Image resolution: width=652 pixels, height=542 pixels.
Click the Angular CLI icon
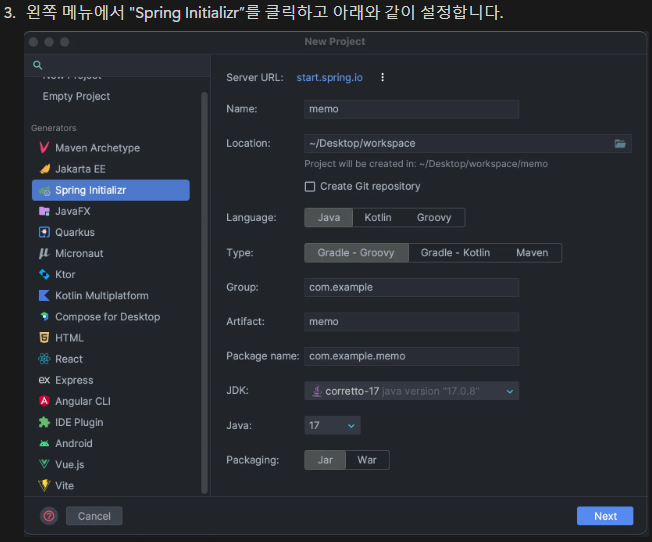tap(44, 401)
